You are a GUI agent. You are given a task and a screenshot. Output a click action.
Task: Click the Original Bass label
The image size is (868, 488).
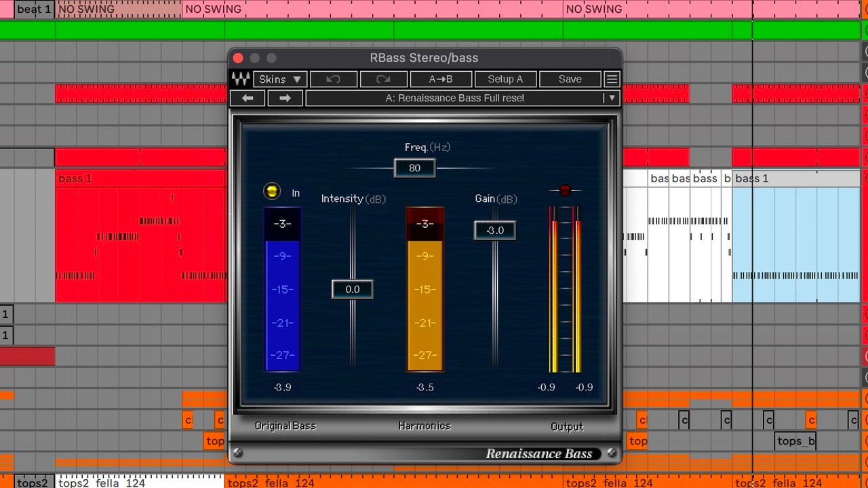click(x=285, y=426)
